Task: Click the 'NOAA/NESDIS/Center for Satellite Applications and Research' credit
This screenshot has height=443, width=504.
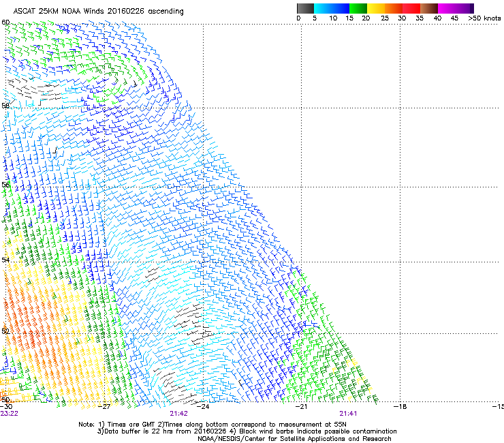Action: (294, 439)
